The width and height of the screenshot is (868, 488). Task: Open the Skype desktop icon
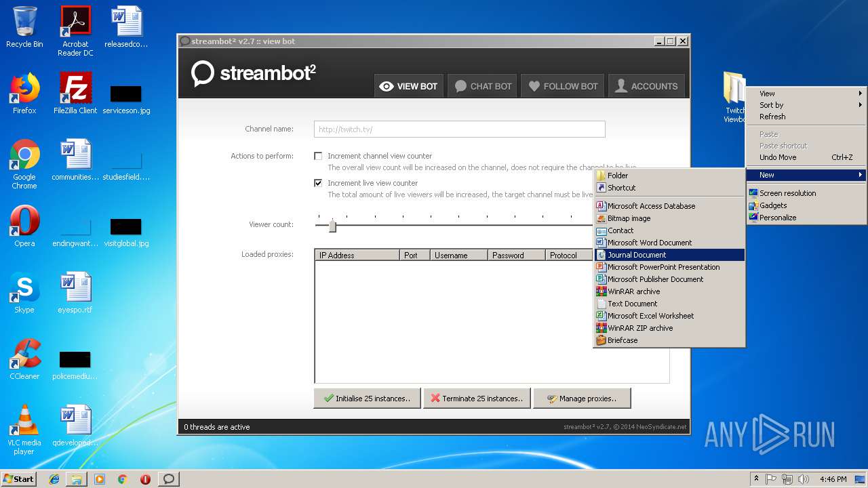[x=24, y=293]
